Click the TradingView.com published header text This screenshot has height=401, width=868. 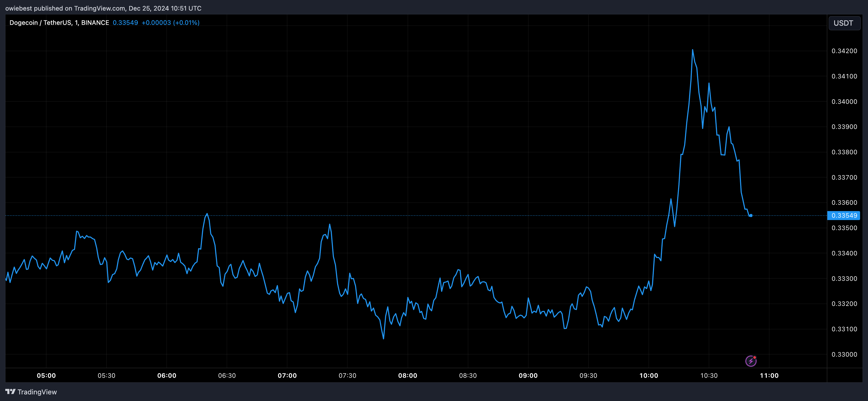pyautogui.click(x=103, y=8)
